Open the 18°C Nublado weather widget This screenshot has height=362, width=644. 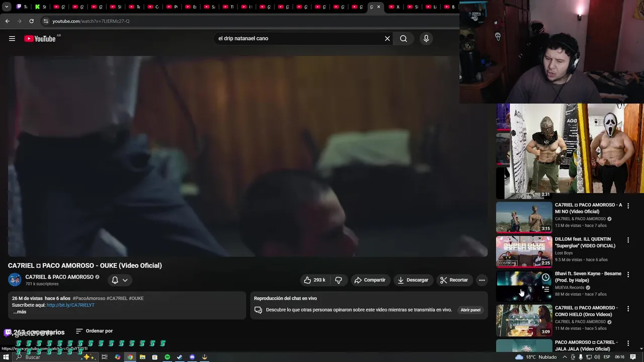pos(536,357)
